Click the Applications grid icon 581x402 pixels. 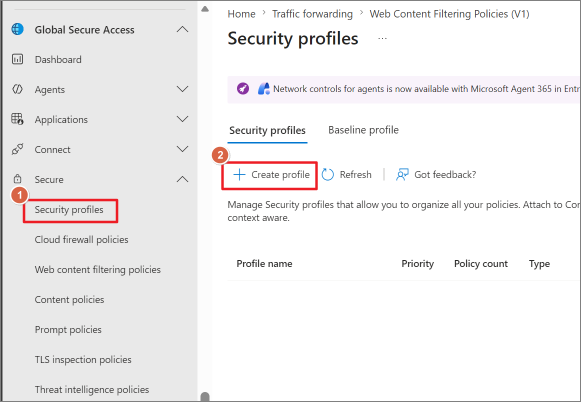tap(17, 119)
